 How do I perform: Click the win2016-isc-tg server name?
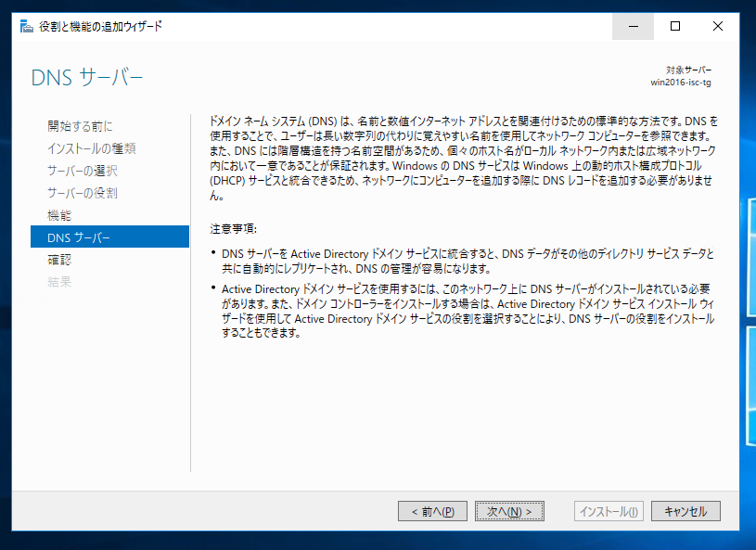[680, 83]
